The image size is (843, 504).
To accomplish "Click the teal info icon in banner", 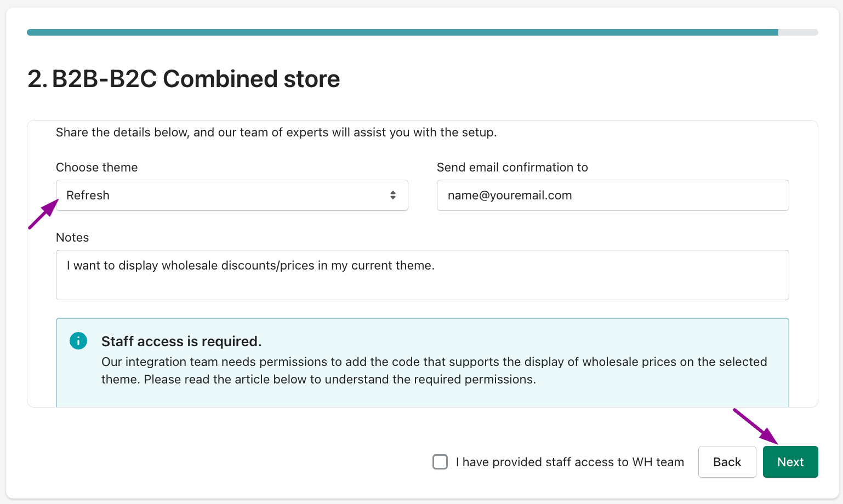I will coord(78,341).
